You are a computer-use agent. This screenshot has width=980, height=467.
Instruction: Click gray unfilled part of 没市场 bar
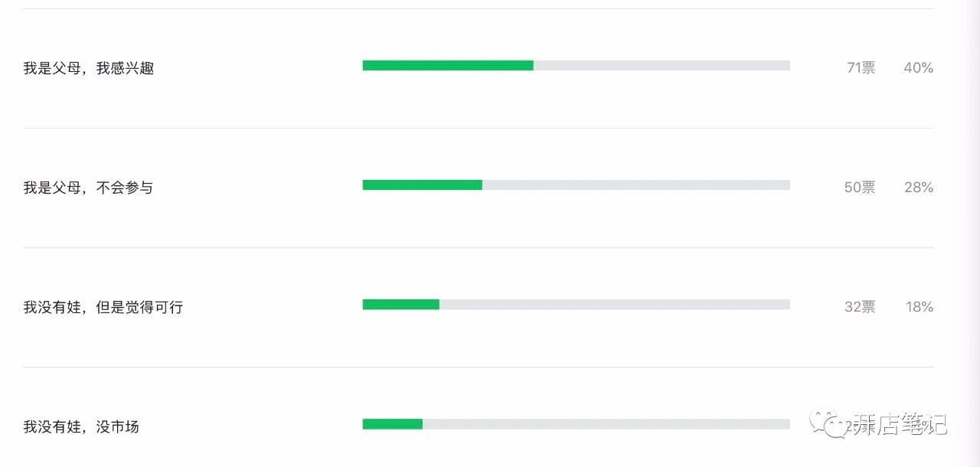pos(606,424)
